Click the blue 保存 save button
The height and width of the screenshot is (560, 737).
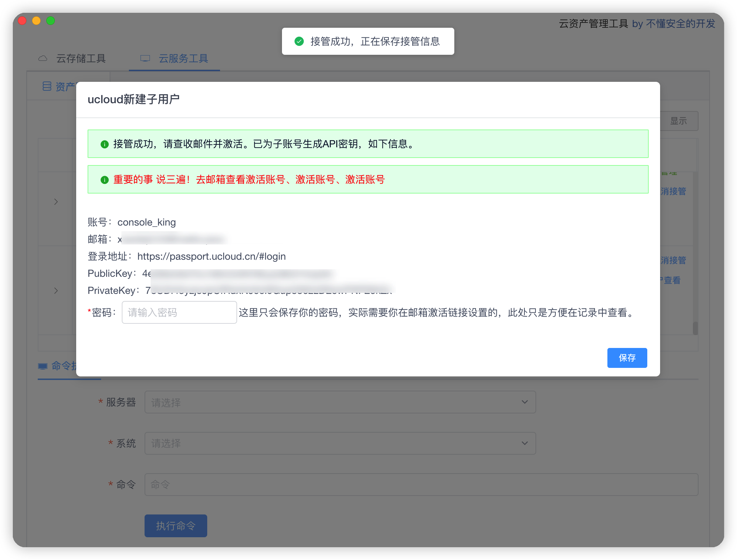click(627, 358)
